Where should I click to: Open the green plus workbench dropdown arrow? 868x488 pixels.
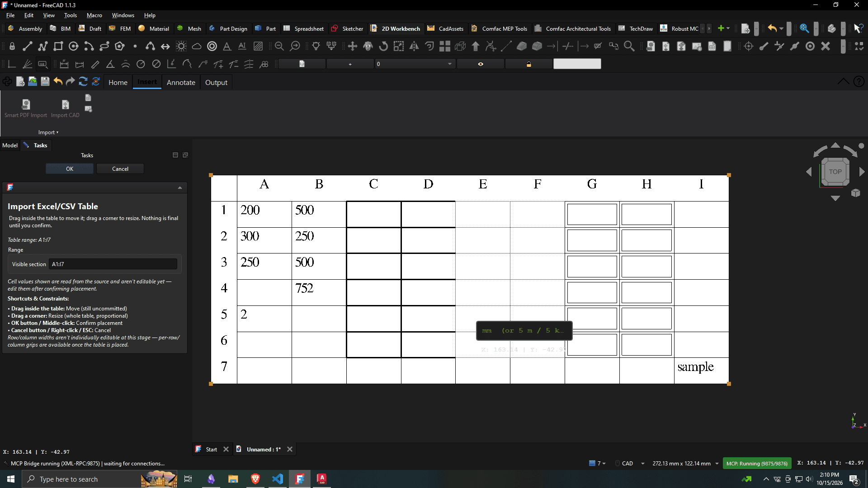coord(728,28)
